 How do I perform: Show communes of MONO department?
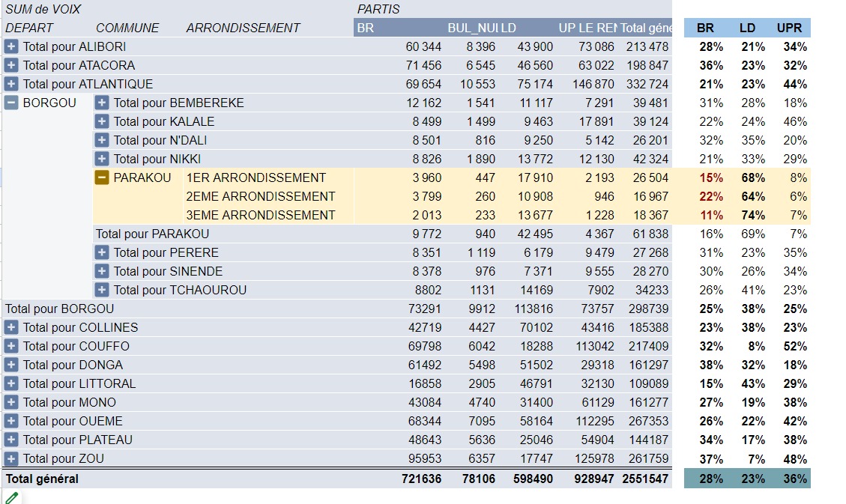pos(11,403)
